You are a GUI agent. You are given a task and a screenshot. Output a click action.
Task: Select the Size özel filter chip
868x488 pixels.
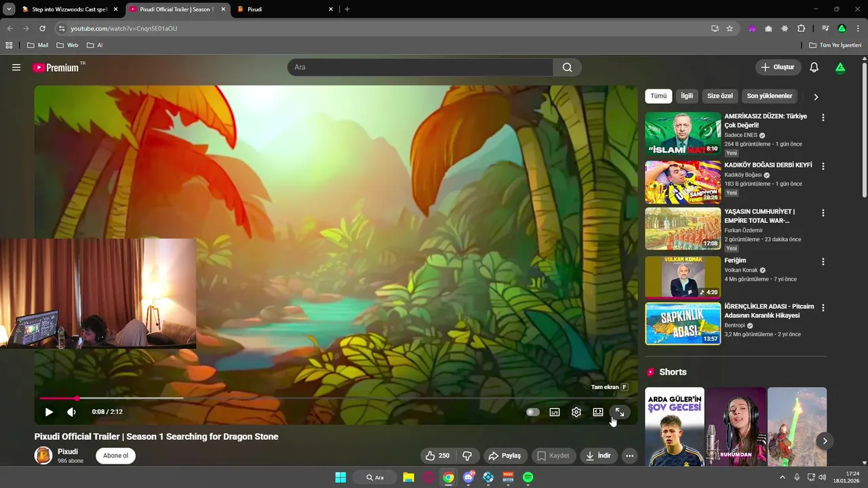[720, 96]
